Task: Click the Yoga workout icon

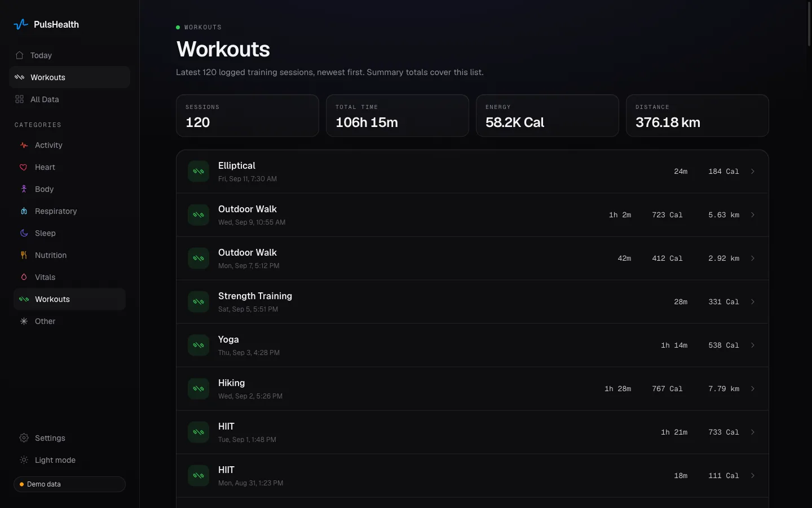Action: (198, 345)
